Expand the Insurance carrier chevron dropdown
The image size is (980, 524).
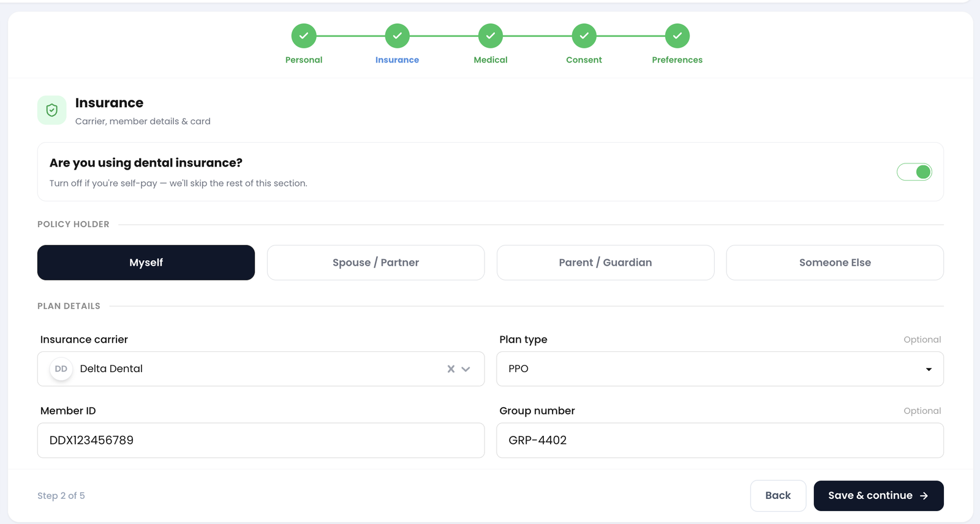(466, 369)
